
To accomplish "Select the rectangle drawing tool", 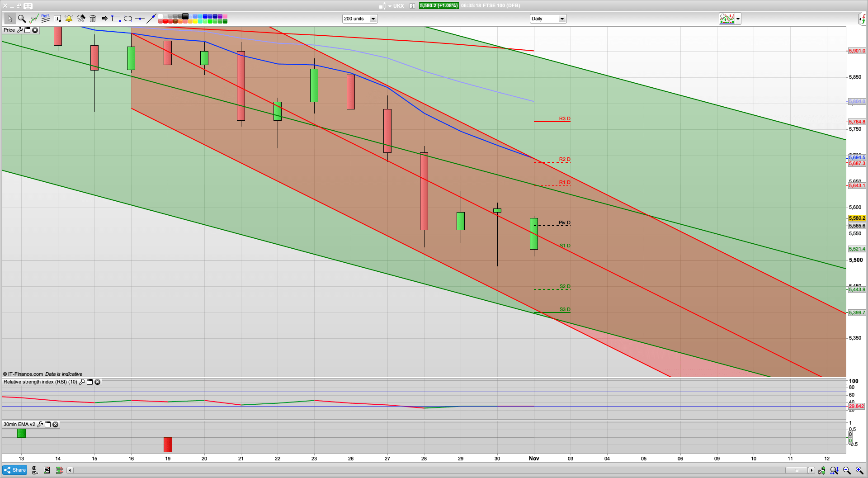I will (116, 19).
